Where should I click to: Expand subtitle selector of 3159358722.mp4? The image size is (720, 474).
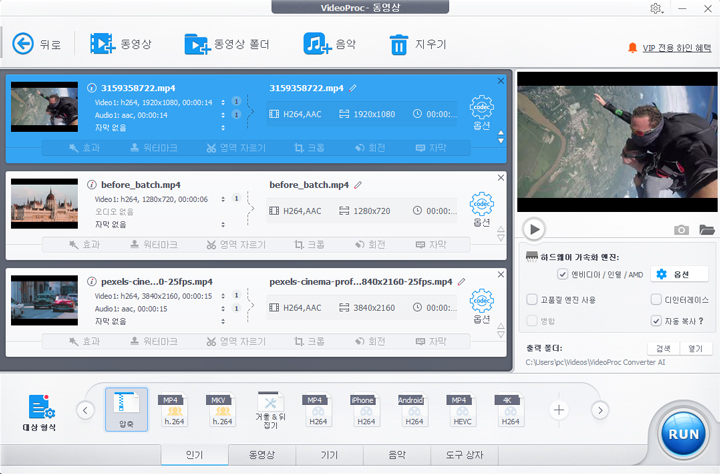pos(223,128)
